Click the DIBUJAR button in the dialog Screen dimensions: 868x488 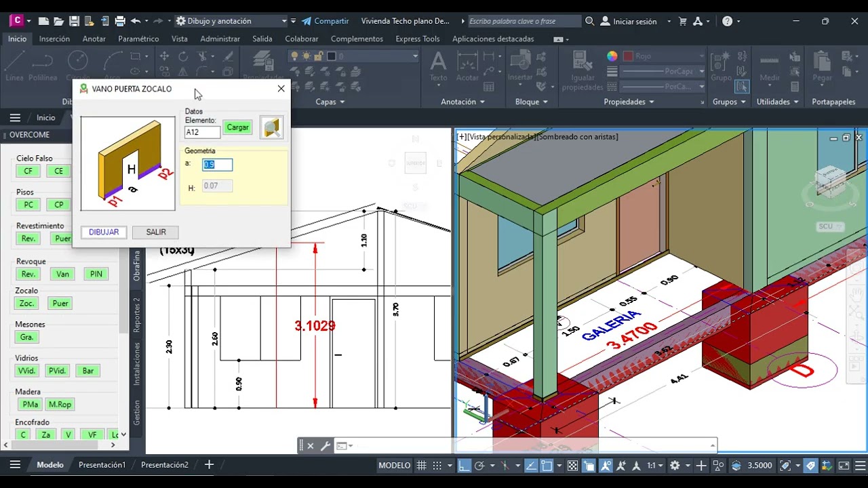104,232
